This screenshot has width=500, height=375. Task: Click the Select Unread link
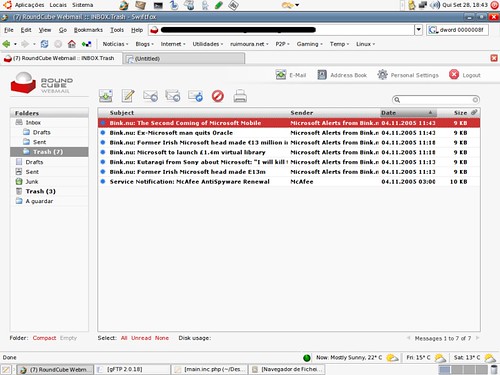(x=141, y=338)
